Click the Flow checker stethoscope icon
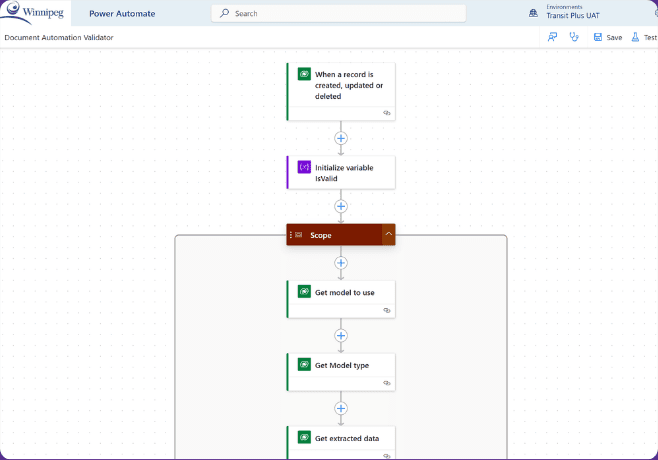 coord(574,37)
